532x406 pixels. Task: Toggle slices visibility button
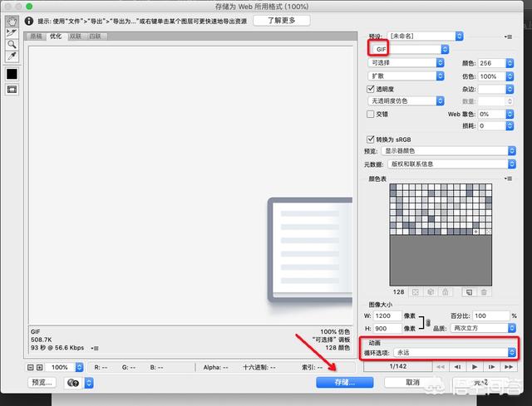(12, 90)
